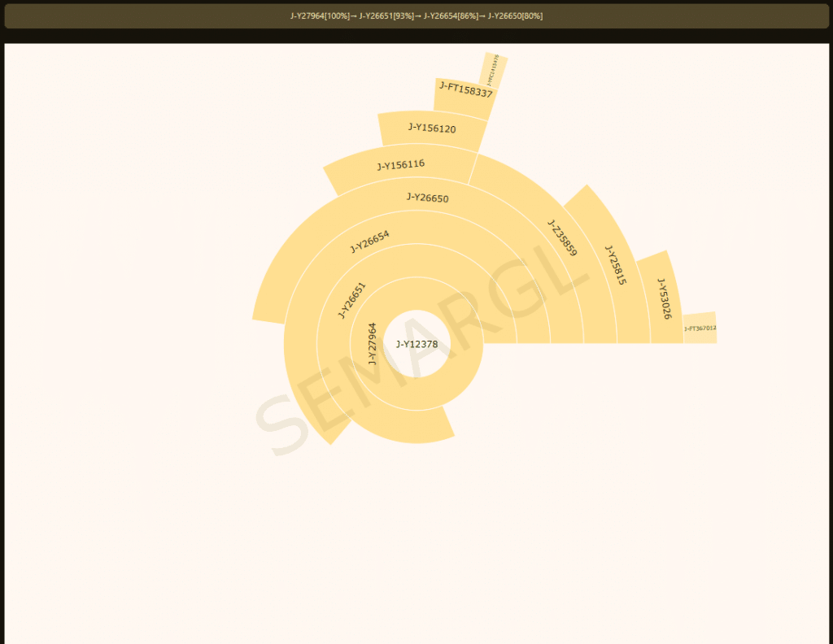The image size is (833, 644).
Task: Select the tiny segment above J-FT158337
Action: pyautogui.click(x=495, y=70)
